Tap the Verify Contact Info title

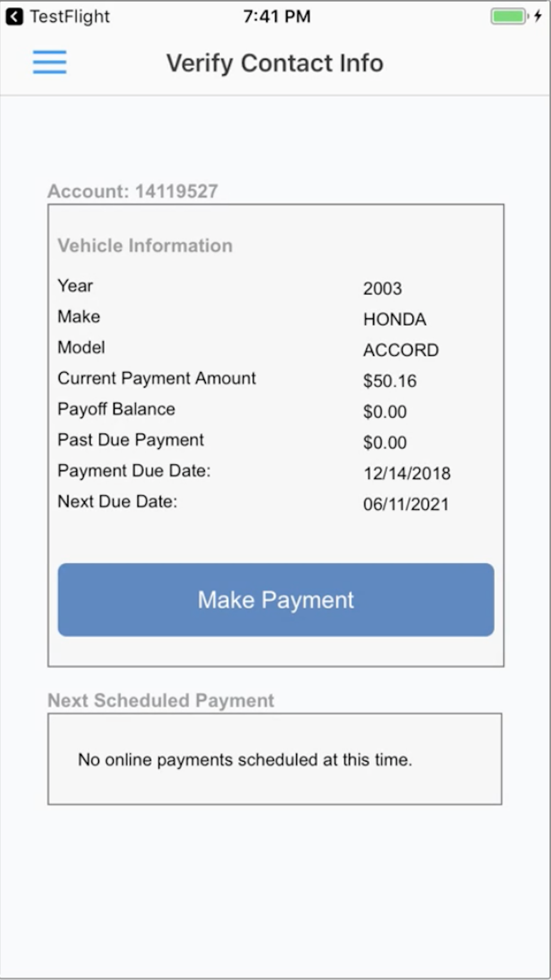tap(275, 63)
